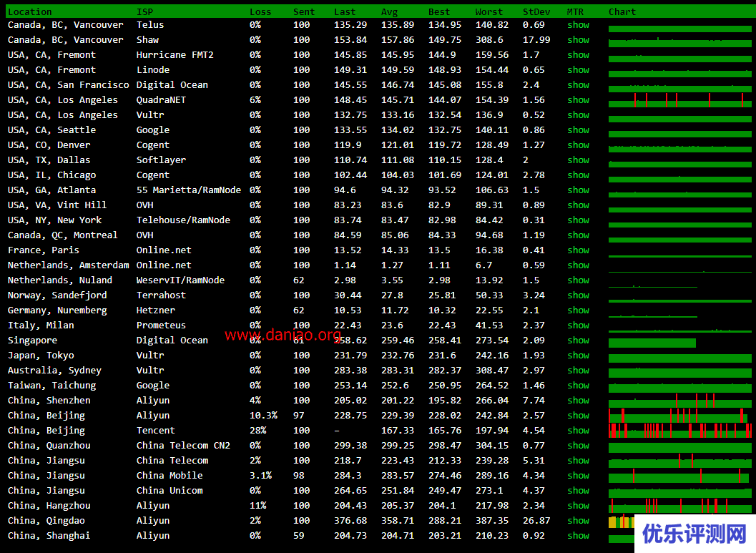Click the StDev column header

click(x=536, y=11)
